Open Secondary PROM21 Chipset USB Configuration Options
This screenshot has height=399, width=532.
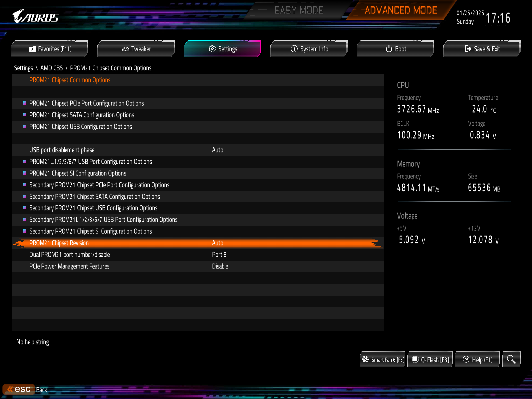(x=93, y=208)
